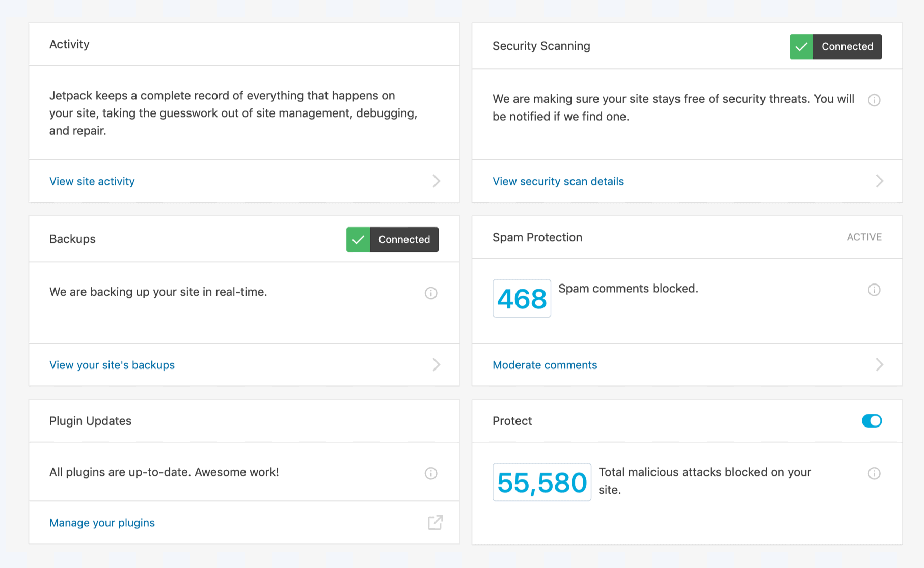Viewport: 924px width, 568px height.
Task: Open View your site's backups
Action: click(x=112, y=364)
